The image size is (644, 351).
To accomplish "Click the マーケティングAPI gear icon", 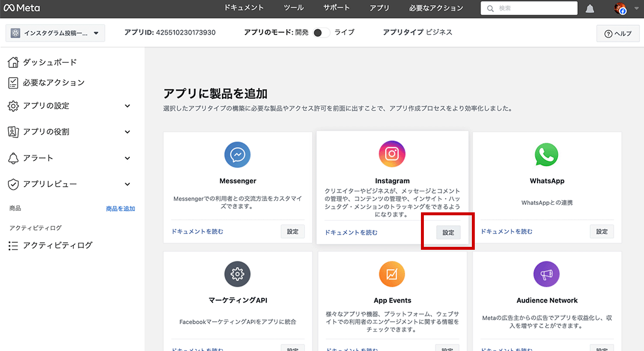I will (237, 274).
